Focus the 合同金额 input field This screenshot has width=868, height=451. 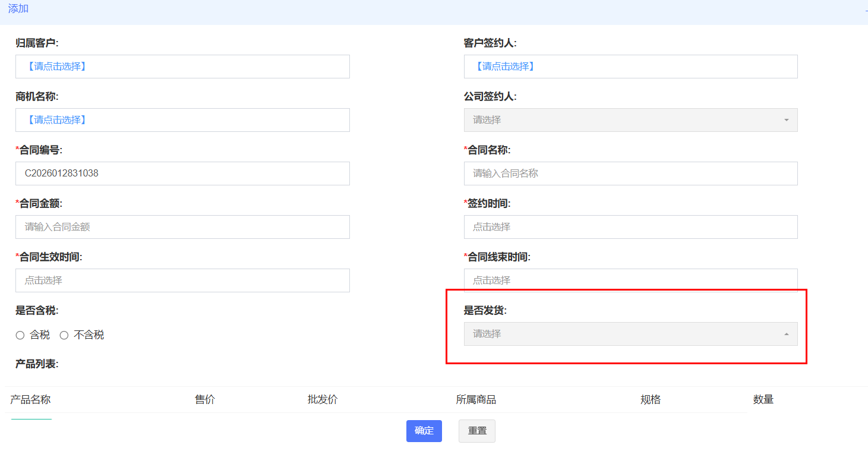tap(182, 227)
